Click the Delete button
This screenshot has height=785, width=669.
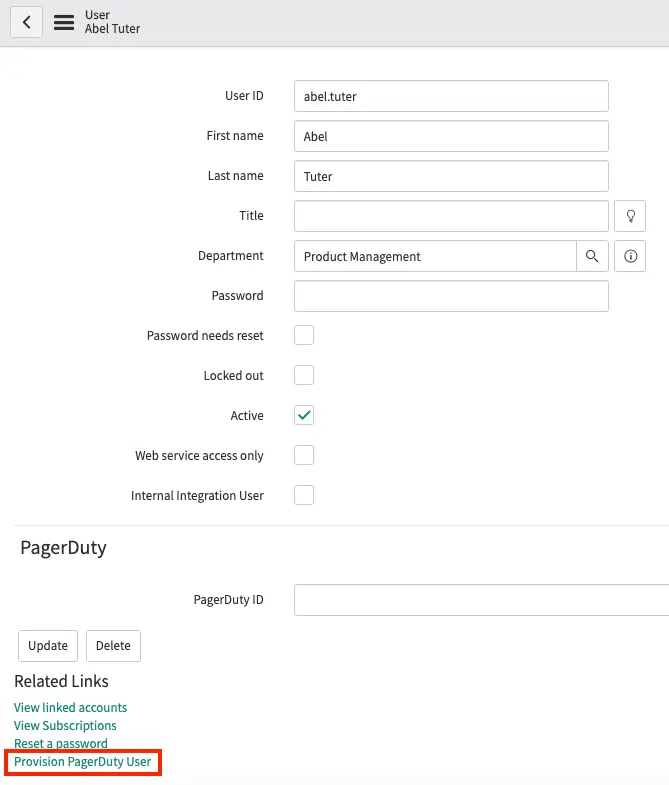[x=113, y=646]
